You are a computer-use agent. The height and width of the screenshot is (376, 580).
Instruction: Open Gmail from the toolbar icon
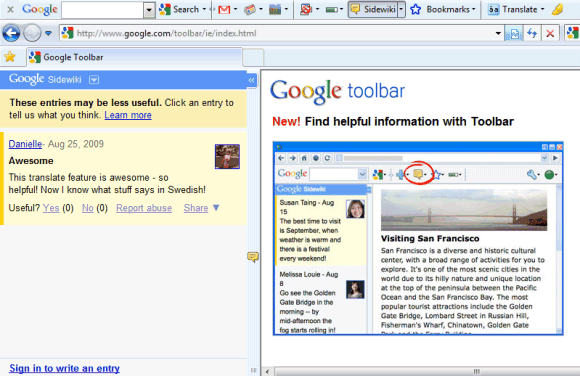224,10
